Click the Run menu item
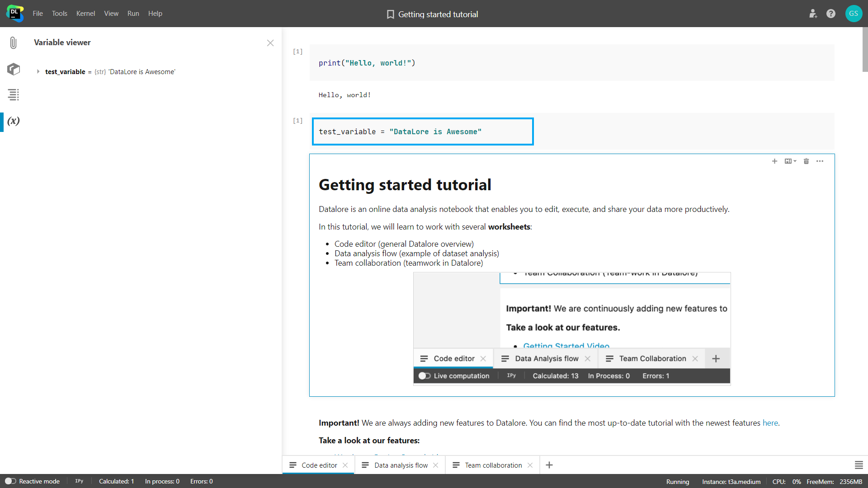The image size is (868, 488). click(132, 13)
